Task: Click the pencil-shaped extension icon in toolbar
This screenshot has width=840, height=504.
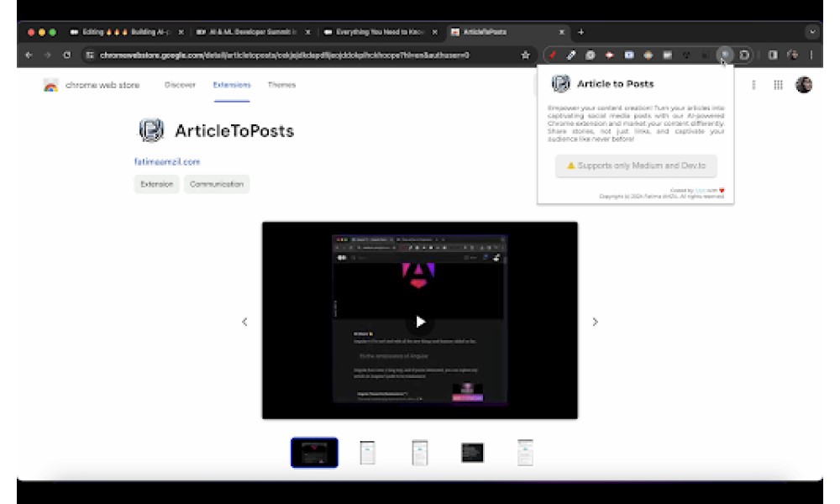Action: 571,55
